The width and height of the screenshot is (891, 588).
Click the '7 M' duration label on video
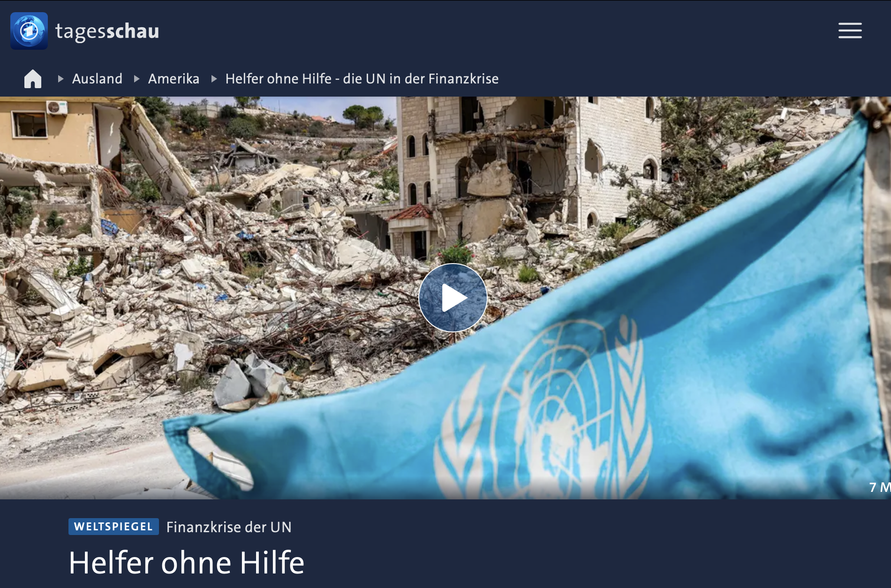click(880, 487)
